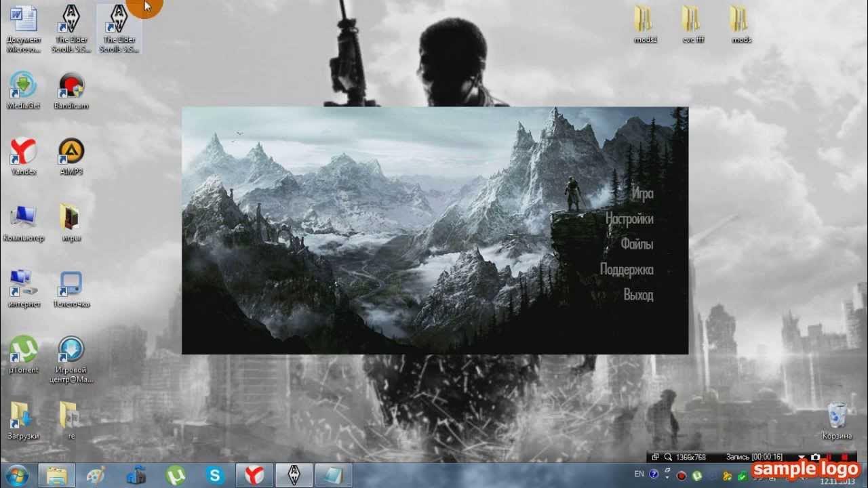Open the MediaGet desktop shortcut

tap(24, 91)
